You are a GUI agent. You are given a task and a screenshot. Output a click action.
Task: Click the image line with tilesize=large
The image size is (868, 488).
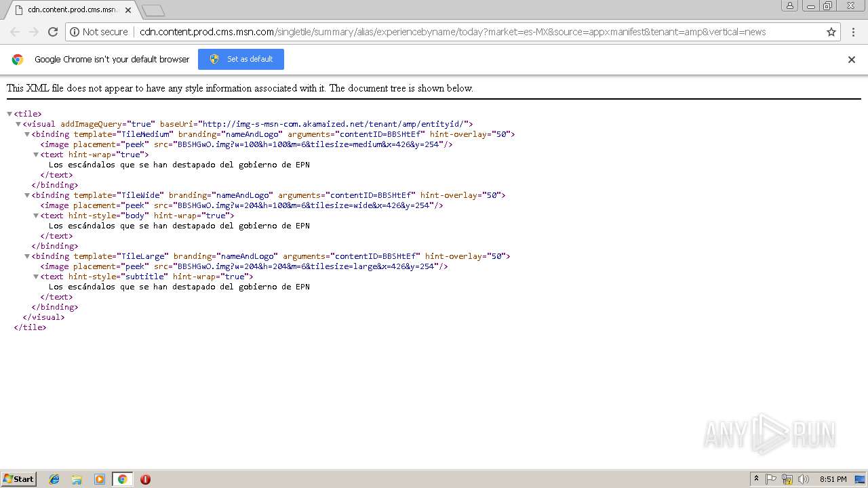[x=244, y=266]
